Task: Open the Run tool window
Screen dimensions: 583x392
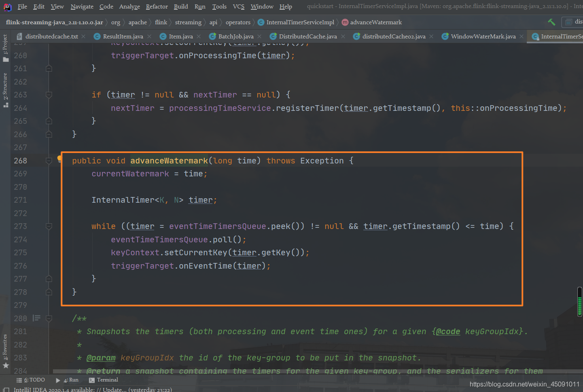Action: tap(67, 380)
